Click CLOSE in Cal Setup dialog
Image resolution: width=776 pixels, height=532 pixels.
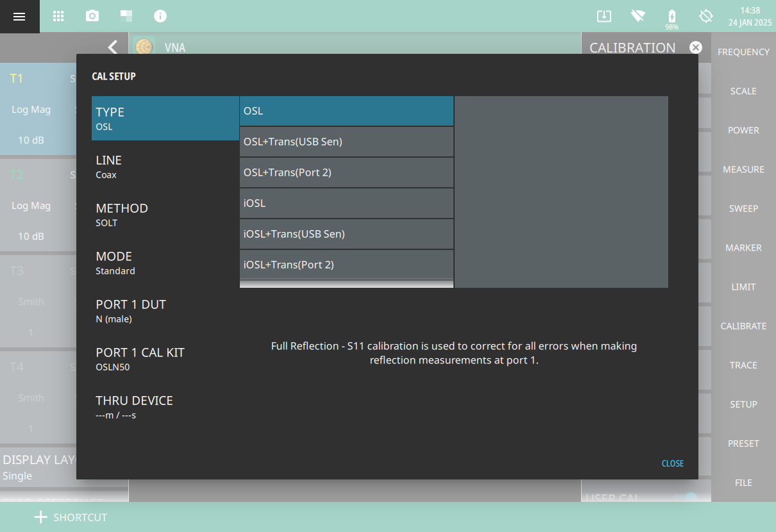672,463
